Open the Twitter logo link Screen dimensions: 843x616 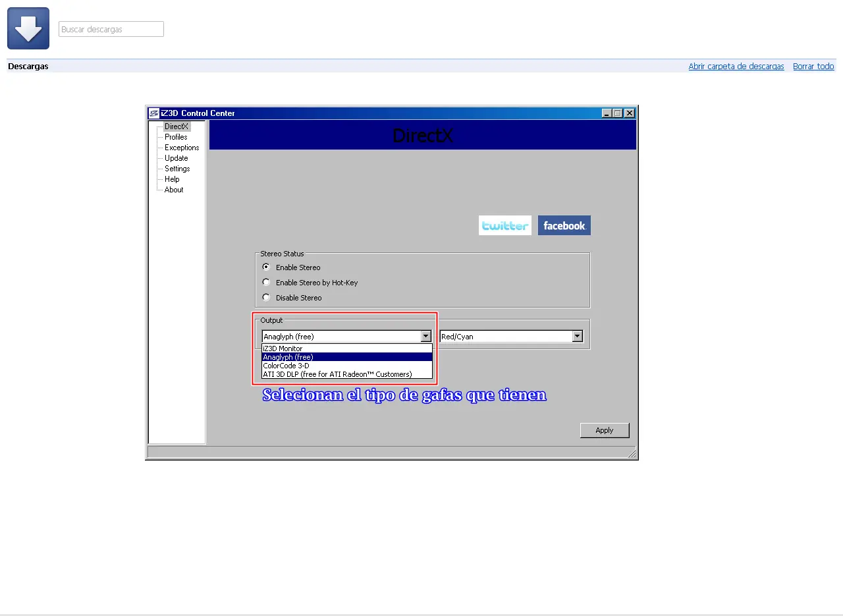click(x=505, y=225)
